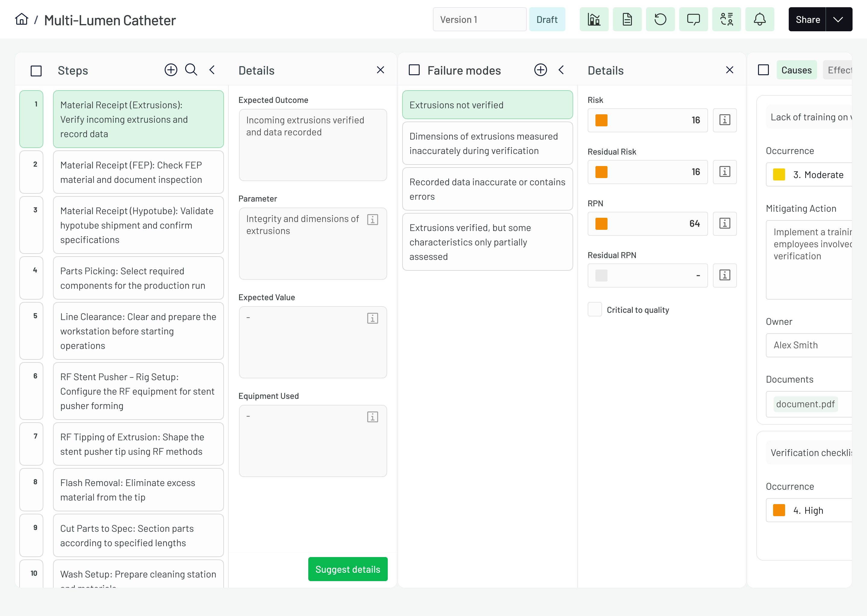
Task: Add a new step with plus icon
Action: coord(171,70)
